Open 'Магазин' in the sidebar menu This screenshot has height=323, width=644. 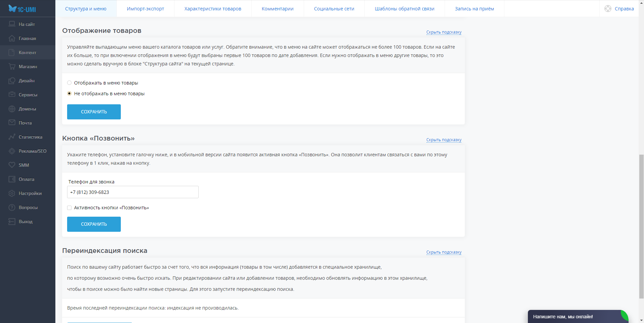(28, 66)
